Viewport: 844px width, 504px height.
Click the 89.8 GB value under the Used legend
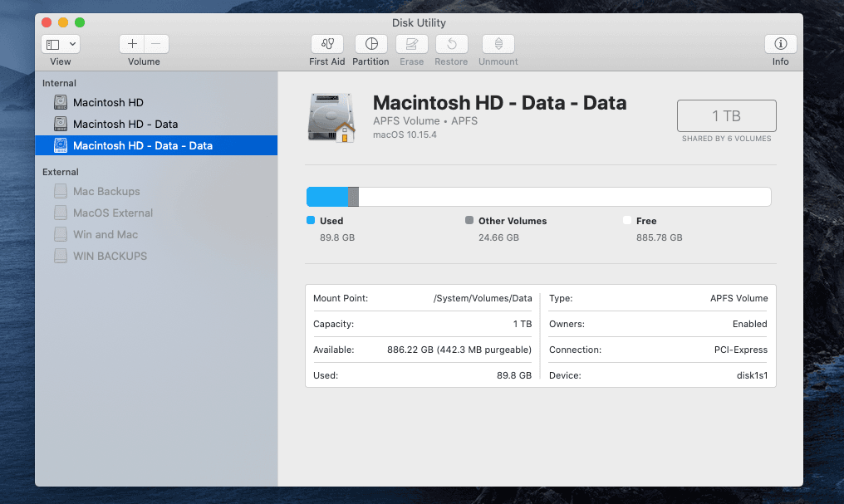pos(337,237)
